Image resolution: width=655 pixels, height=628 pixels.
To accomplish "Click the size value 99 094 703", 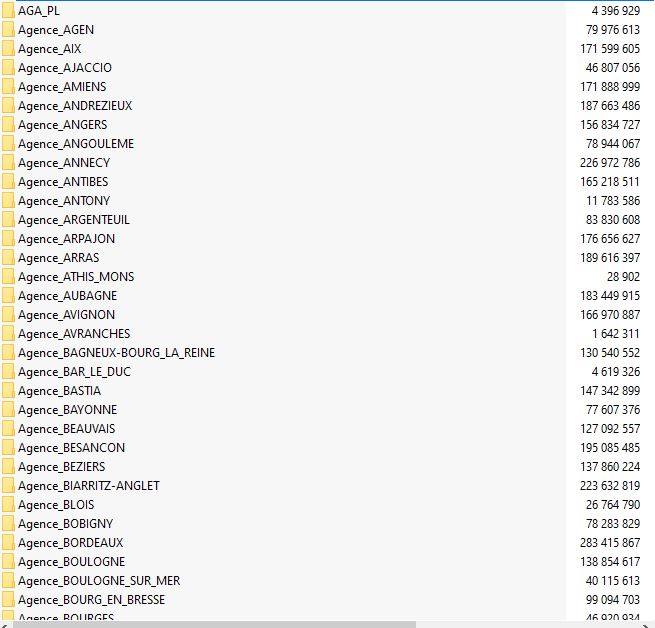I will pyautogui.click(x=613, y=600).
